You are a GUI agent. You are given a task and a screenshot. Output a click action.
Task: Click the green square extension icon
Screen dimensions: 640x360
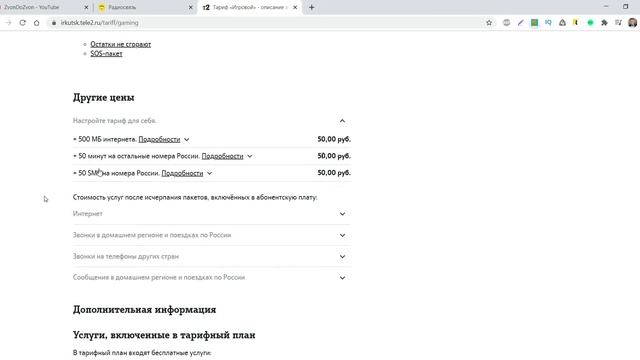(x=534, y=23)
